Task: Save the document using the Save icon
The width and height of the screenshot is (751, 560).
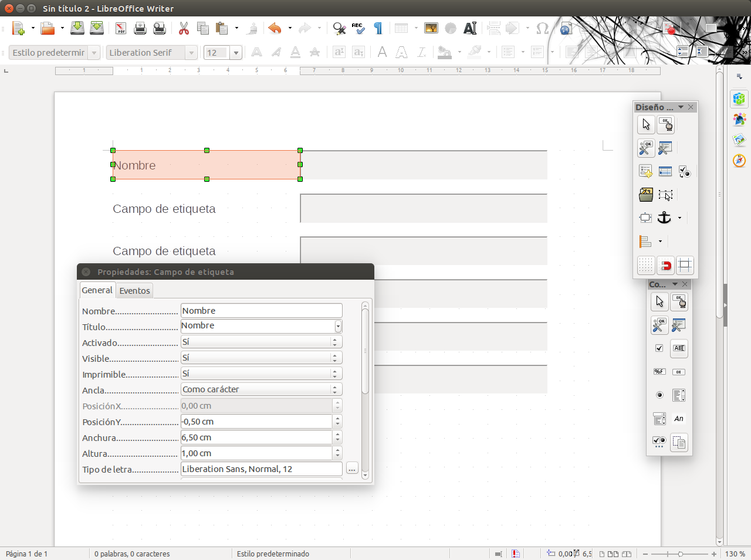Action: (x=77, y=28)
